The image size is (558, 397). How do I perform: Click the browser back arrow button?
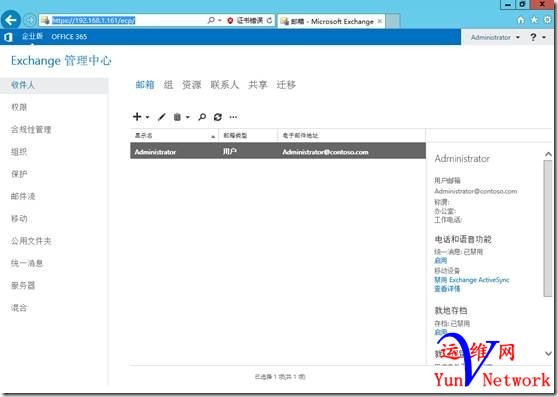pyautogui.click(x=11, y=20)
